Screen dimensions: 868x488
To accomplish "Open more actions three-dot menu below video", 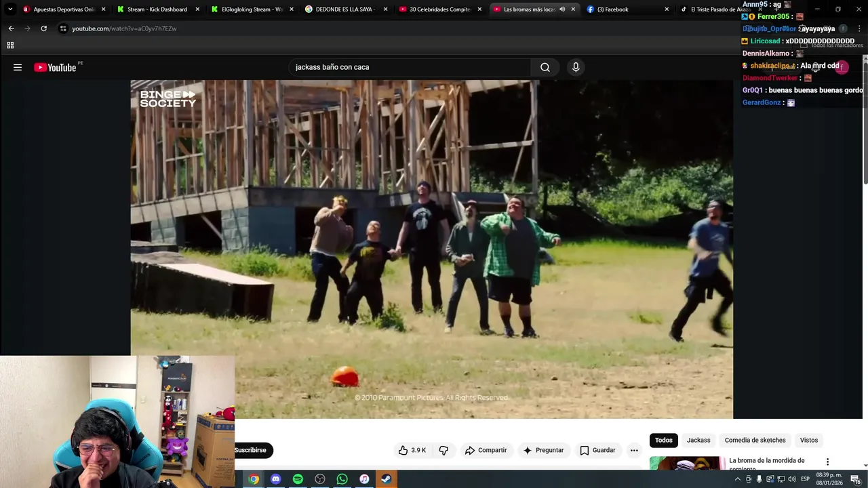I will 634,450.
